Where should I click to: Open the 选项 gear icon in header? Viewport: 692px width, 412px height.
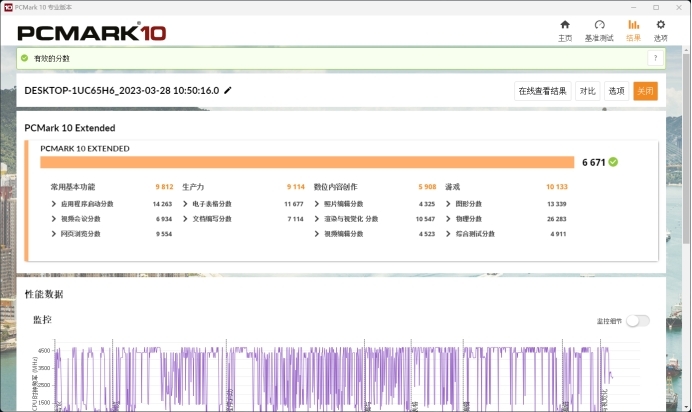pyautogui.click(x=661, y=25)
